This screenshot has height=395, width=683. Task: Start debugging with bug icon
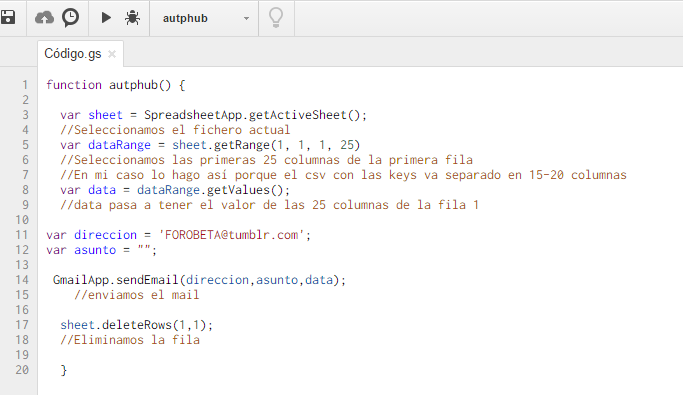point(132,18)
